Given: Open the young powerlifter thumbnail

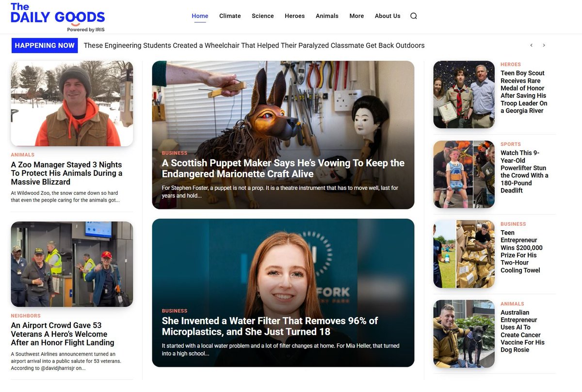Looking at the screenshot, I should 464,174.
